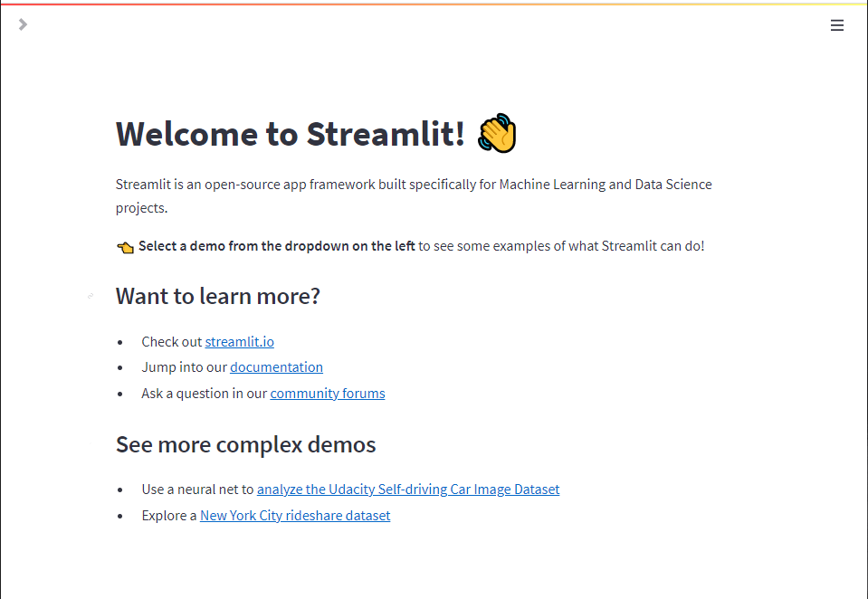This screenshot has width=868, height=599.
Task: Click the "See more complex demos" heading
Action: click(246, 444)
